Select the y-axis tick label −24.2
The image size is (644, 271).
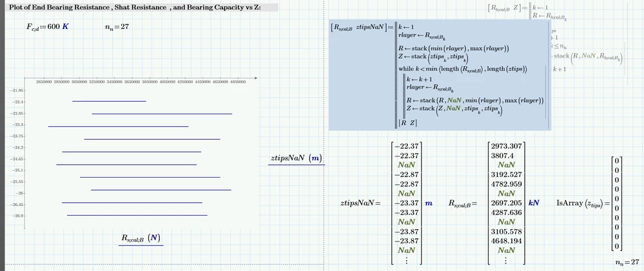(x=19, y=147)
